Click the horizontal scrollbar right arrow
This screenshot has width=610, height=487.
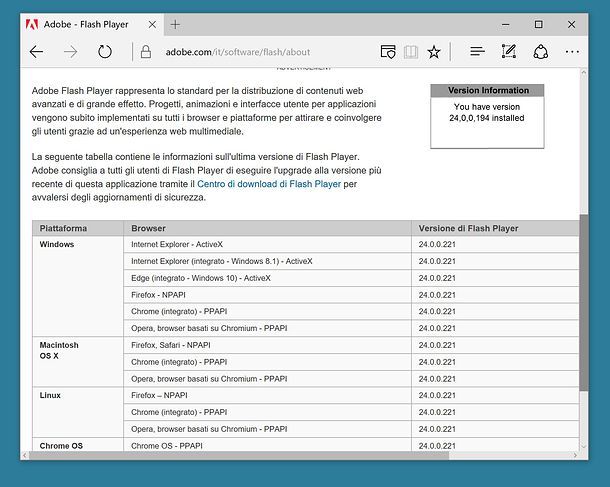pyautogui.click(x=575, y=455)
